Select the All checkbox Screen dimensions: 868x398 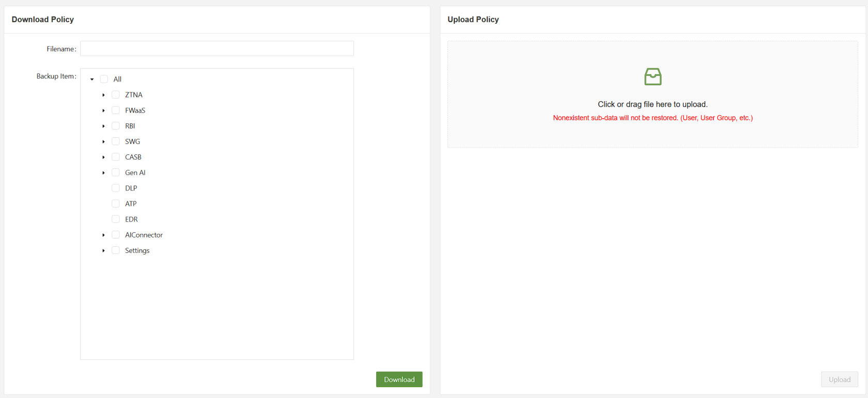tap(104, 79)
